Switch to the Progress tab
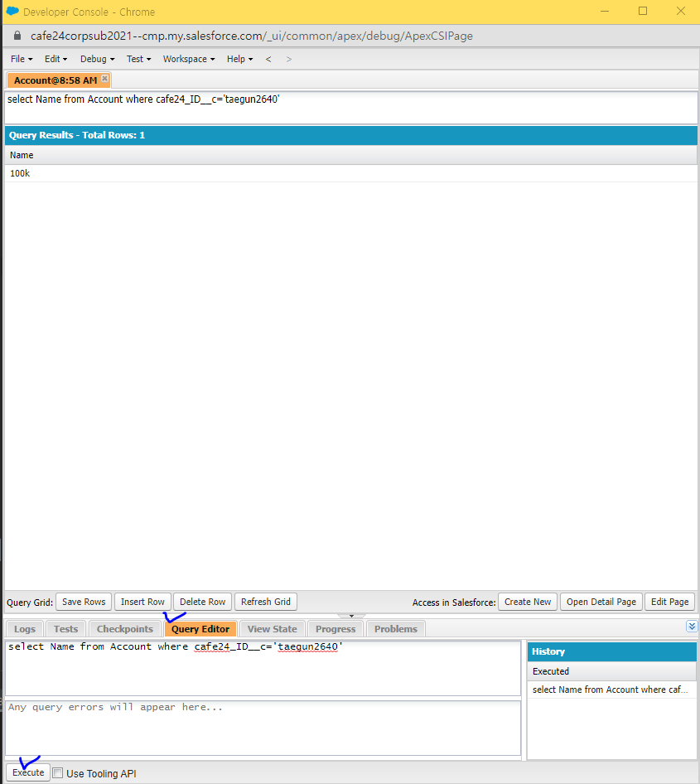The width and height of the screenshot is (700, 784). [336, 629]
